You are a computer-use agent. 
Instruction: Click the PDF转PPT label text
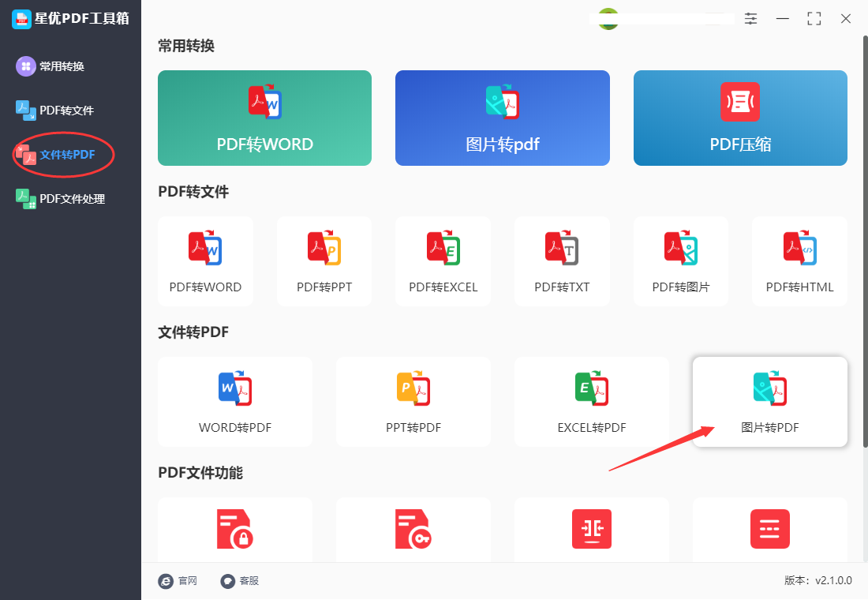pos(324,287)
